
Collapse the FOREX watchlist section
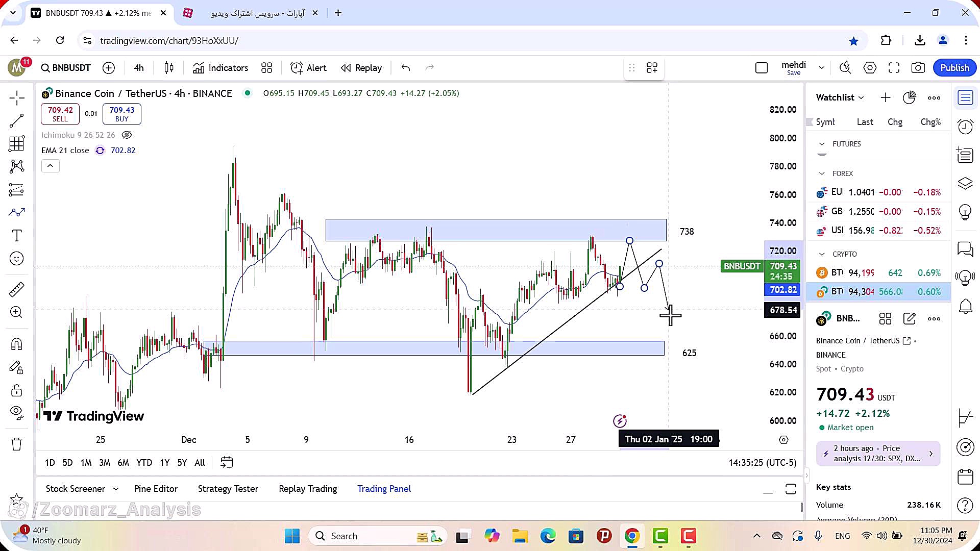[822, 174]
